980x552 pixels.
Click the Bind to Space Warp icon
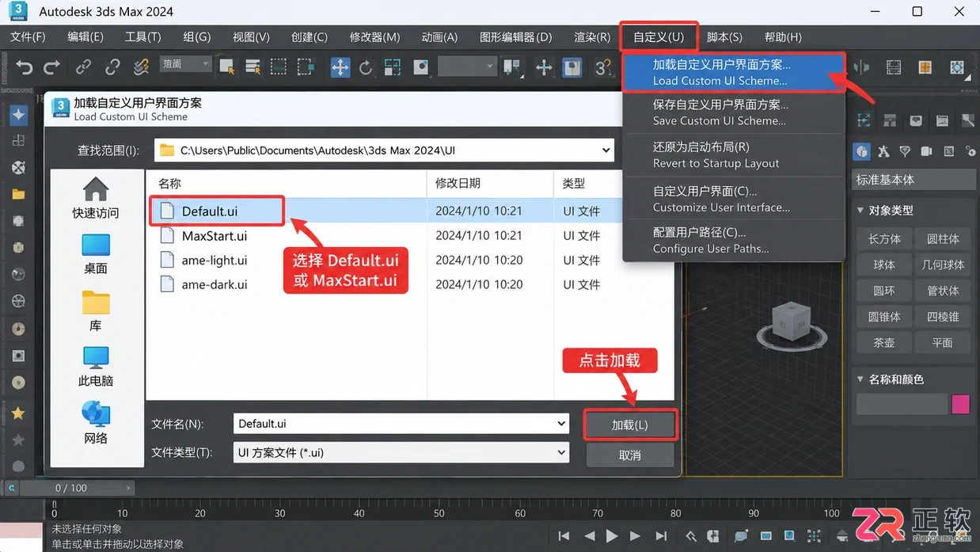[141, 68]
